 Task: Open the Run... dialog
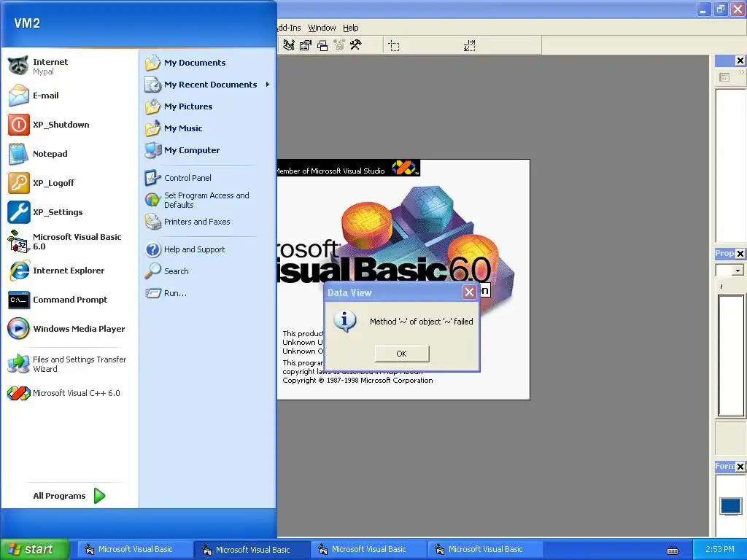pos(208,293)
